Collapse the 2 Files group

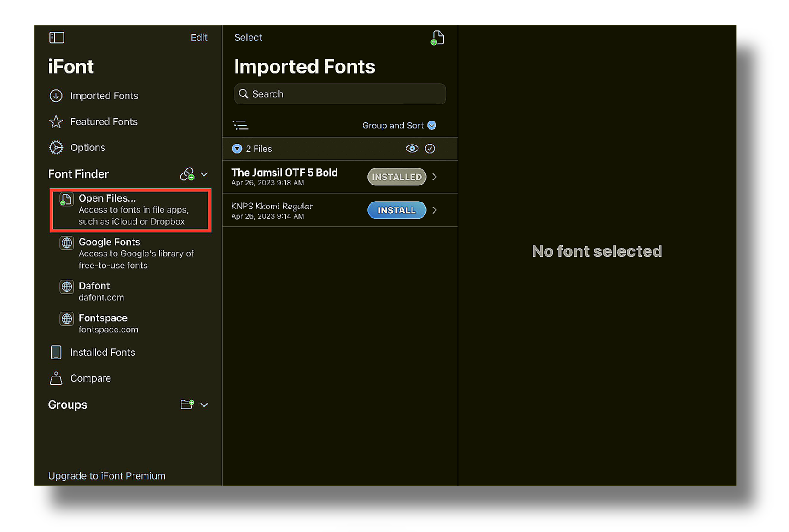[x=237, y=149]
